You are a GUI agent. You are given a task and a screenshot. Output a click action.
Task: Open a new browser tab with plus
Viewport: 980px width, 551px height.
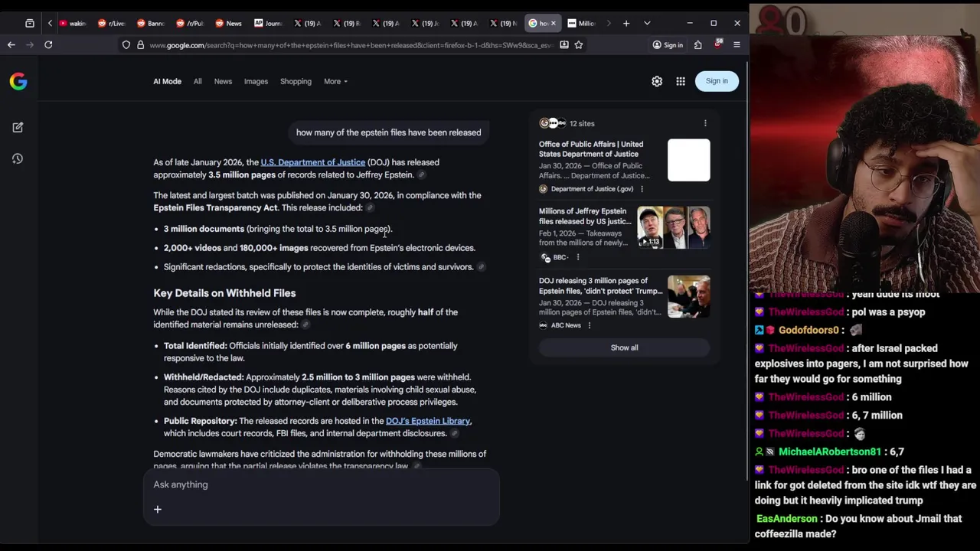(x=626, y=24)
